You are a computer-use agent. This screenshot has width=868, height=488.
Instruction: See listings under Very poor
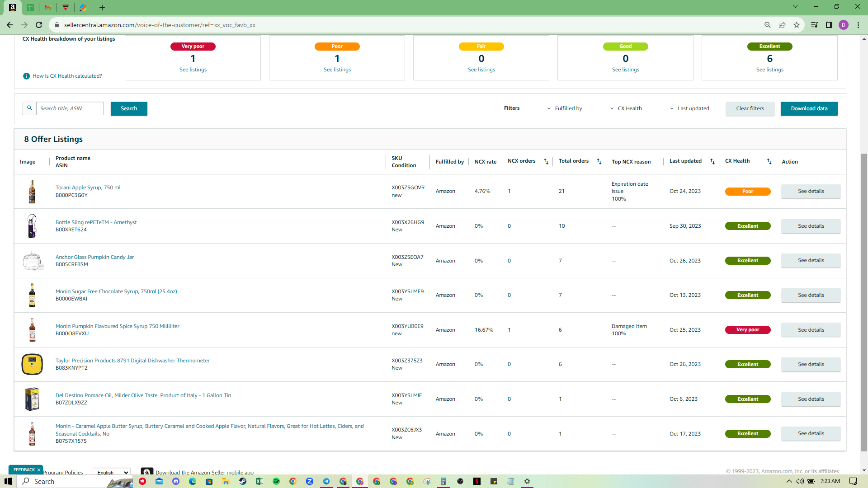(x=193, y=70)
